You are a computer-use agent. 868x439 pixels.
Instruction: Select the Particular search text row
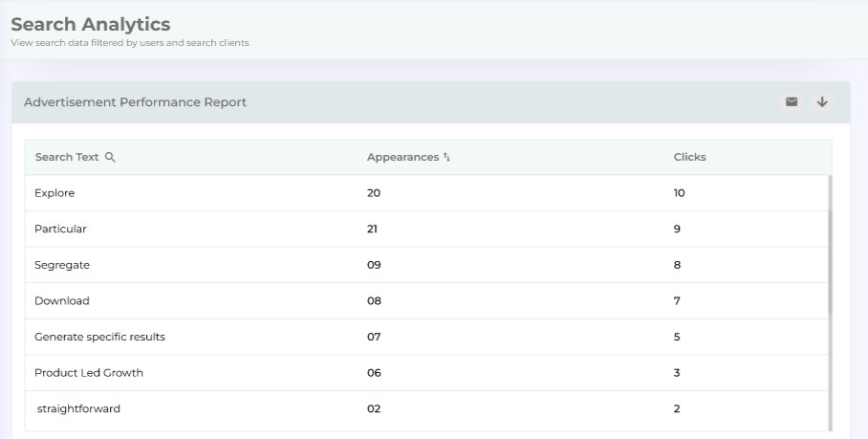tap(60, 230)
